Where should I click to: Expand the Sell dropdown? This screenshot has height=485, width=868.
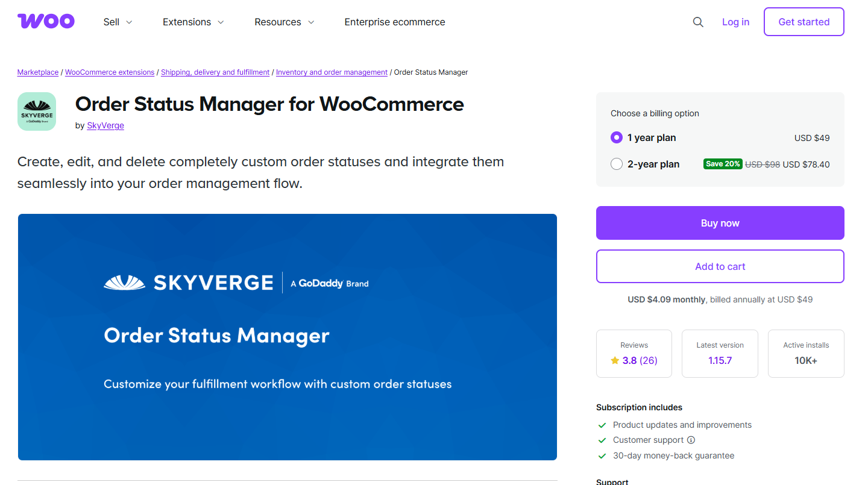click(117, 22)
